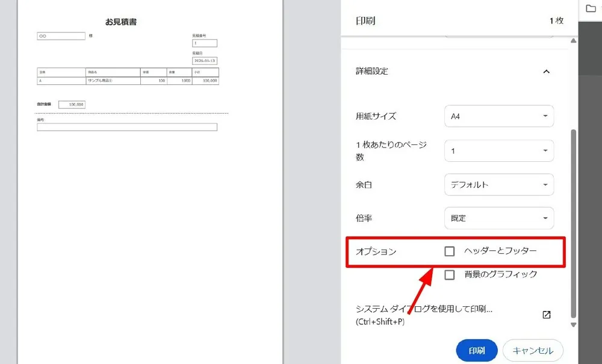Click the 備考 box in the preview

tap(127, 127)
